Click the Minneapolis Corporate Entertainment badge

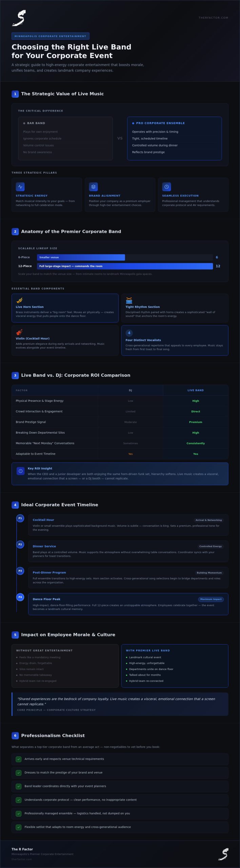click(51, 36)
